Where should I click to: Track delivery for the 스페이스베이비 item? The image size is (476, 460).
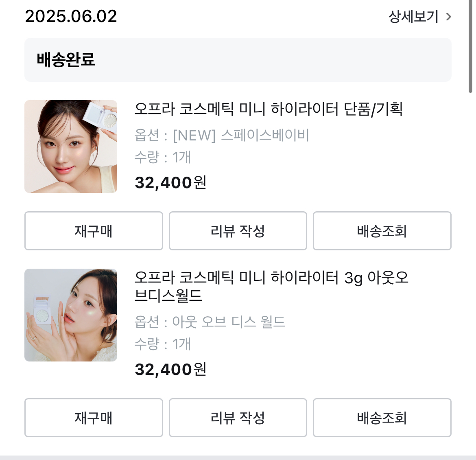point(382,231)
